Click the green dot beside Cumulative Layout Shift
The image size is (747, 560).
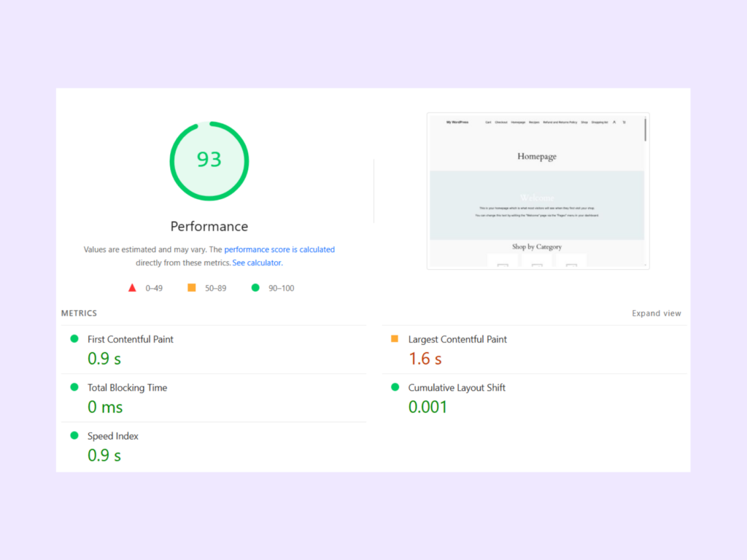(x=394, y=387)
